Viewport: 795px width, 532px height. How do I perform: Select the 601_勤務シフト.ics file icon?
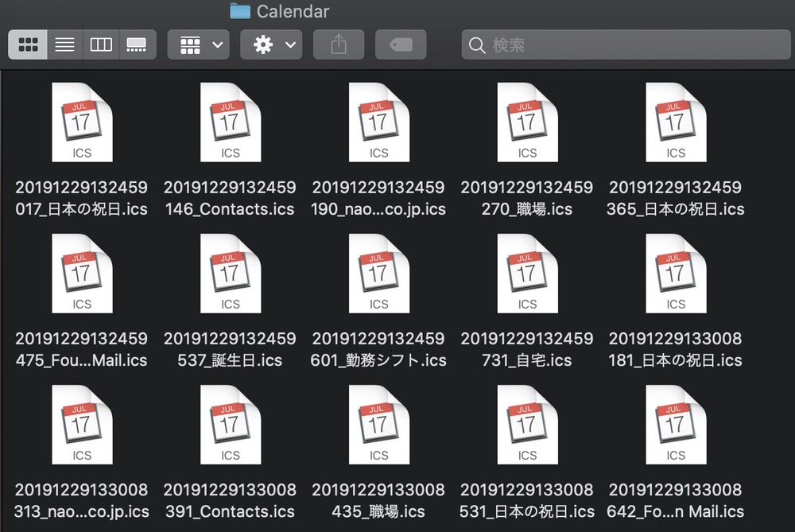tap(378, 274)
